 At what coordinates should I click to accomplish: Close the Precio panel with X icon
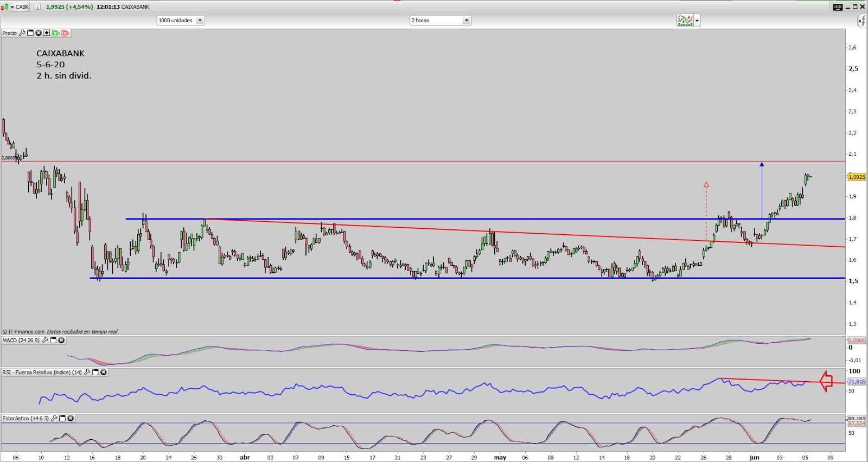[39, 33]
